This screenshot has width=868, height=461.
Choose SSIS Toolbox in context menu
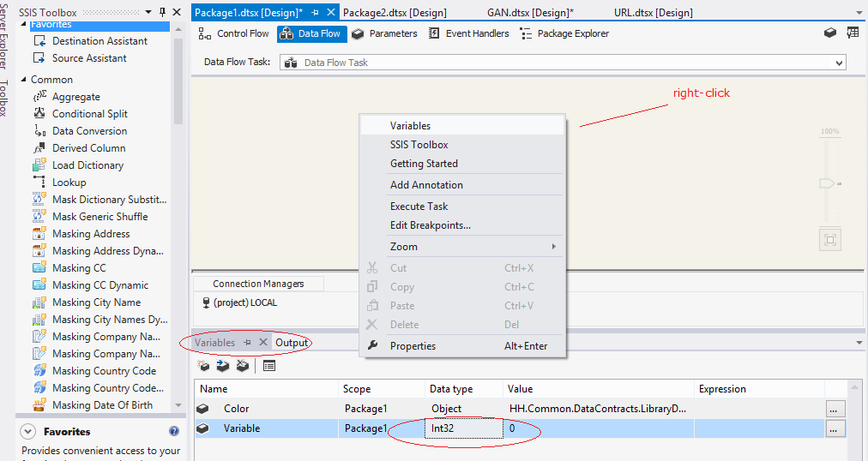[462, 145]
